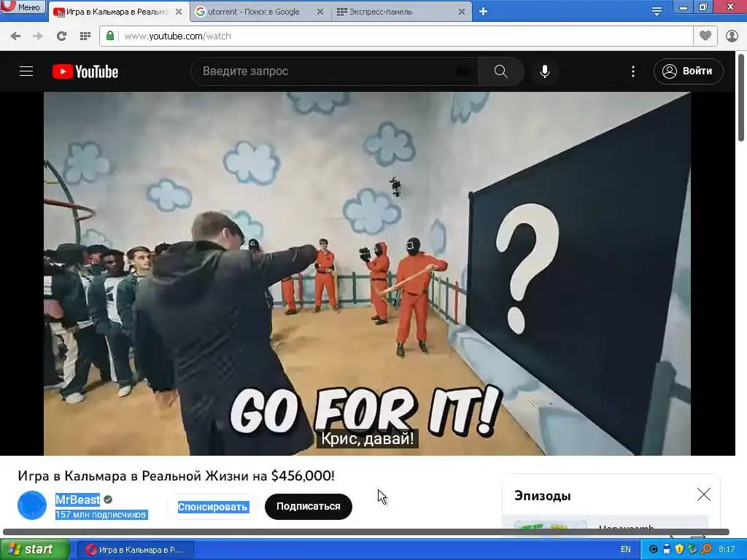Screen dimensions: 747x560
Task: Open the yellow security shield tray icon
Action: point(679,550)
